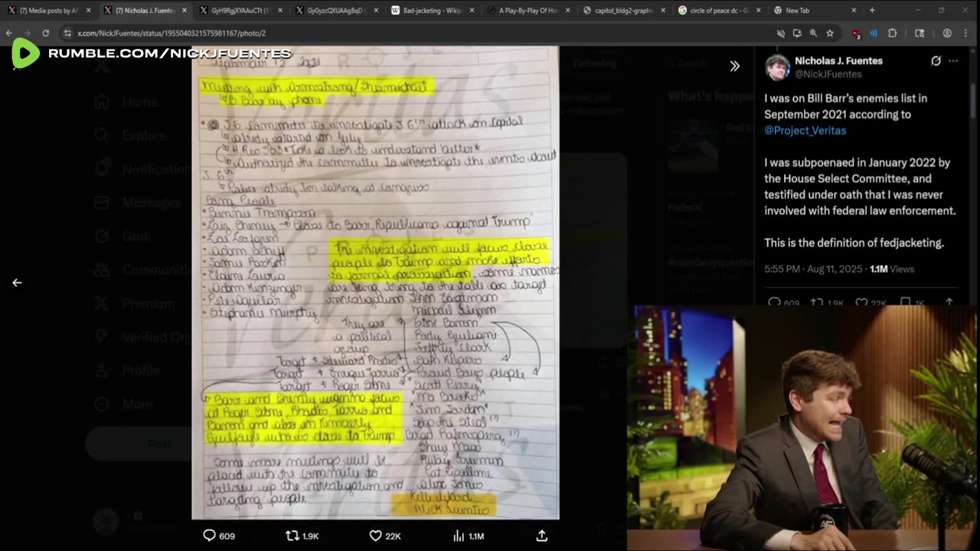Screen dimensions: 980x551
Task: Open Nicholas J. Fuentes profile avatar
Action: click(777, 67)
